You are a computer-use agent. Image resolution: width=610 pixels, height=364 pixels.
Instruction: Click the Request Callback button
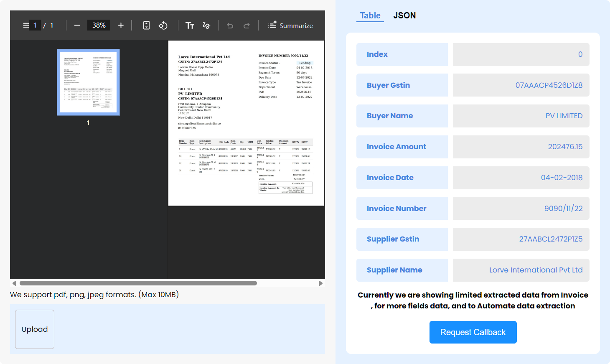coord(473,332)
